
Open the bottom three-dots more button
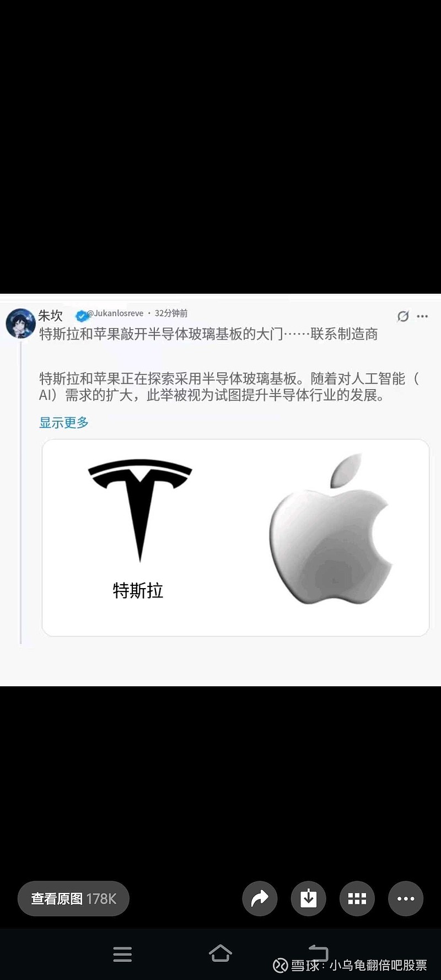[406, 898]
